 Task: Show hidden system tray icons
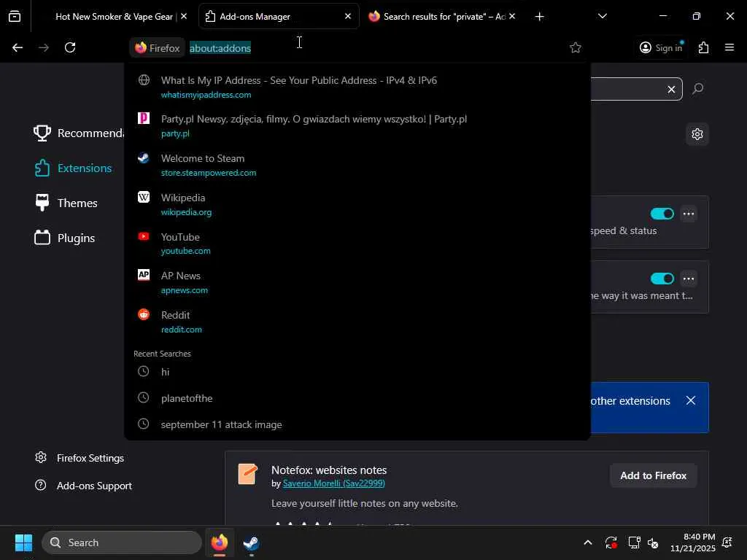[x=588, y=542]
